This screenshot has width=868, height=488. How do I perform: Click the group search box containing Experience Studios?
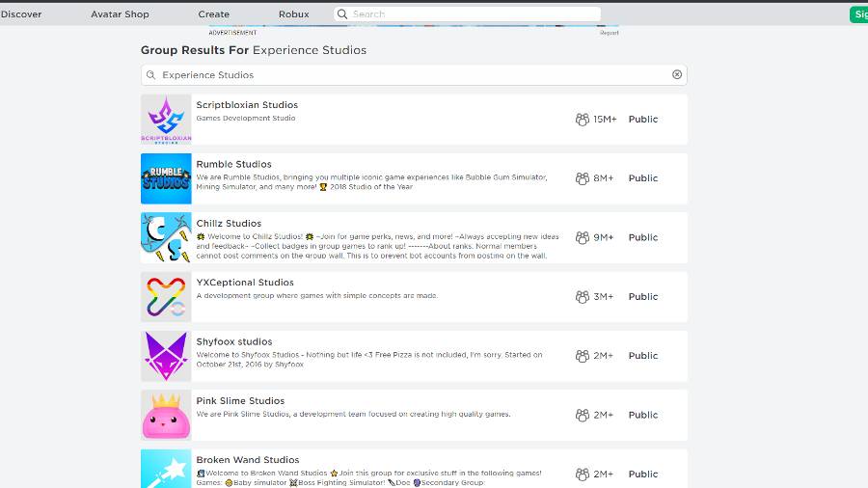click(414, 74)
